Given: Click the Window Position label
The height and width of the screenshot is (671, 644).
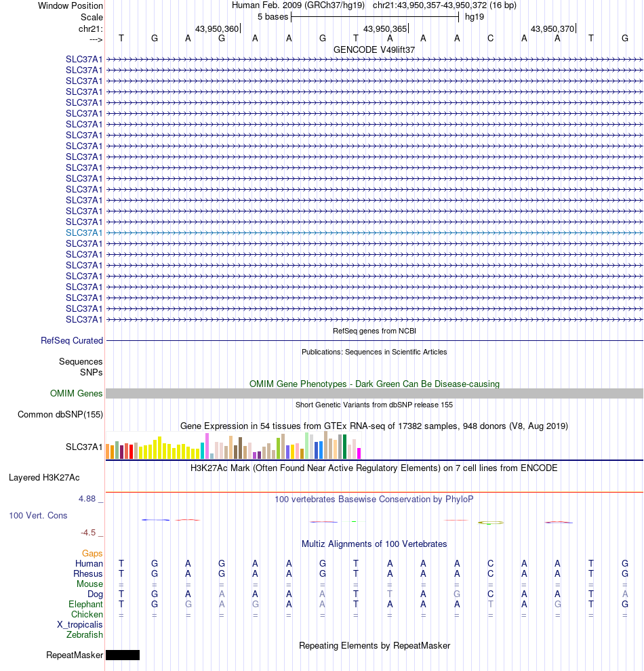Looking at the screenshot, I should click(x=71, y=5).
